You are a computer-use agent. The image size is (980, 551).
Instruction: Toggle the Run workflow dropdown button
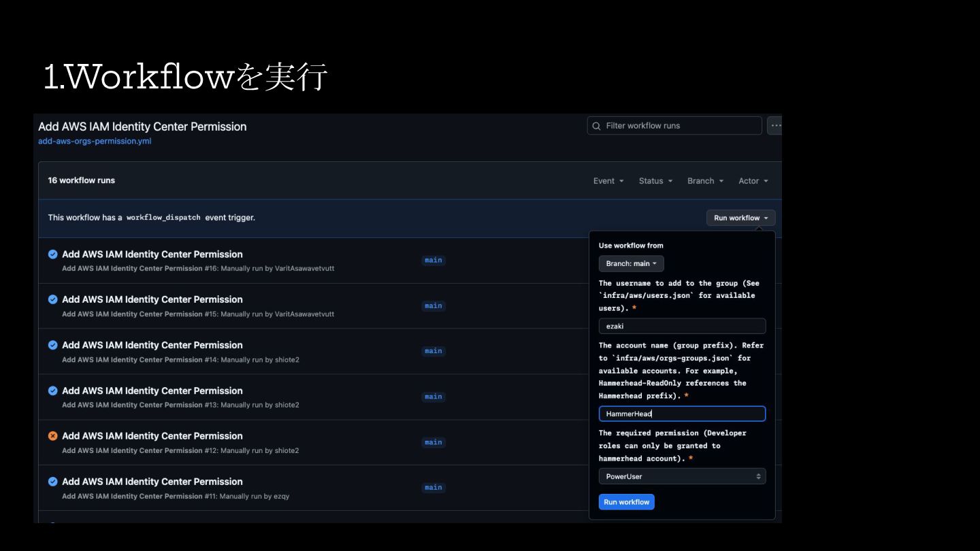(x=740, y=218)
